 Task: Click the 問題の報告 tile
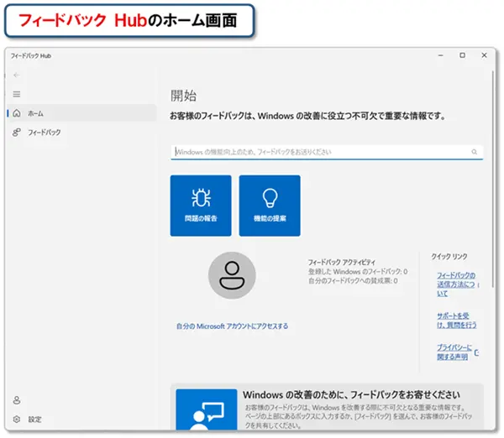201,206
